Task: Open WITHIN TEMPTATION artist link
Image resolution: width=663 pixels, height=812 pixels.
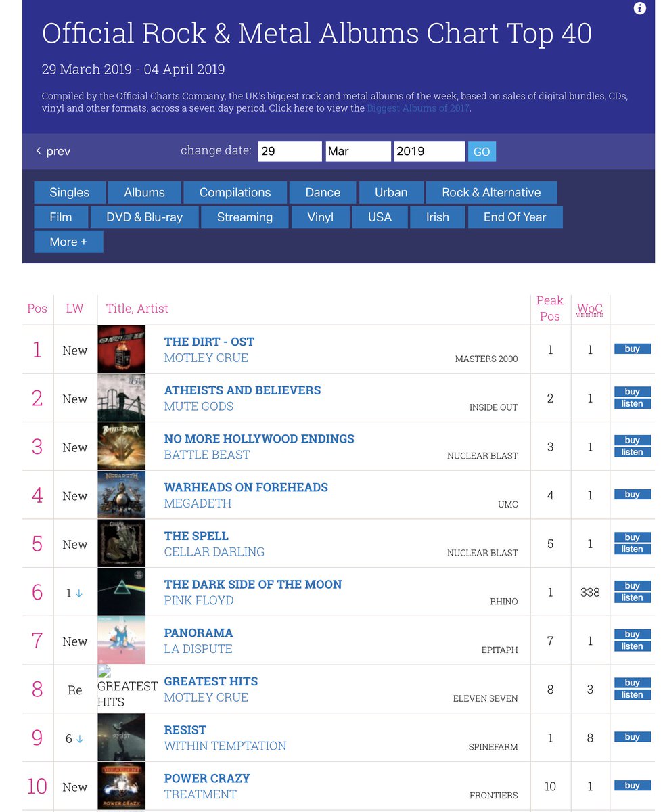Action: 225,746
